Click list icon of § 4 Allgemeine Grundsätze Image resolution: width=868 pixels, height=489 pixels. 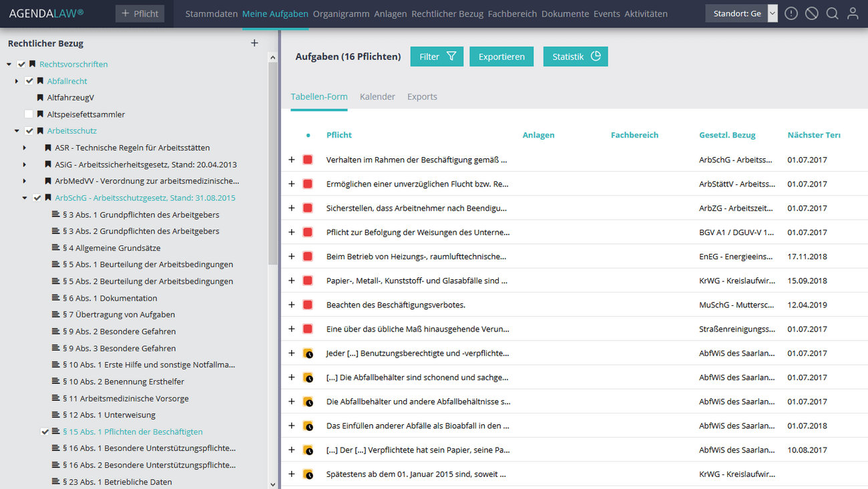coord(56,248)
